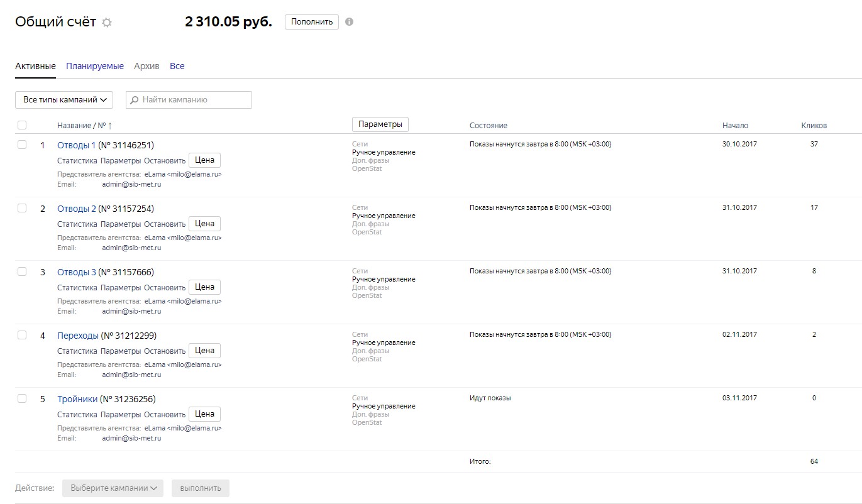Click the magnifier icon in campaign search

(x=135, y=100)
